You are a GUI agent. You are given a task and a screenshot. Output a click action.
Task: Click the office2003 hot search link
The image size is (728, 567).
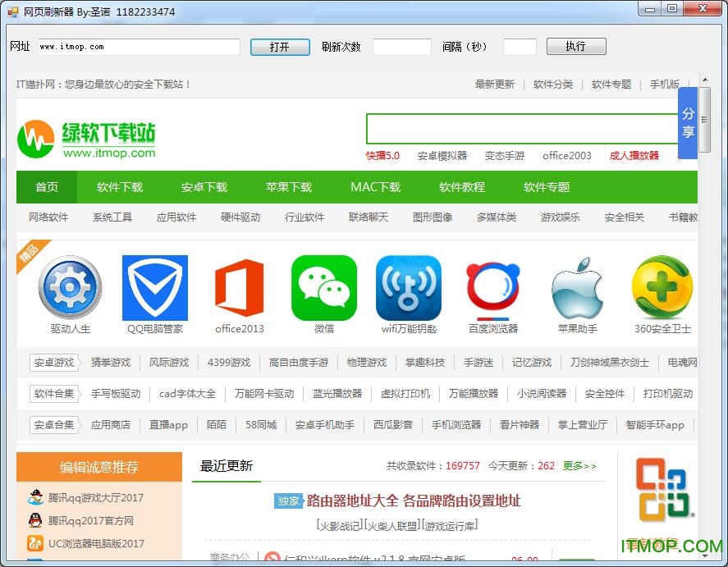tap(567, 155)
